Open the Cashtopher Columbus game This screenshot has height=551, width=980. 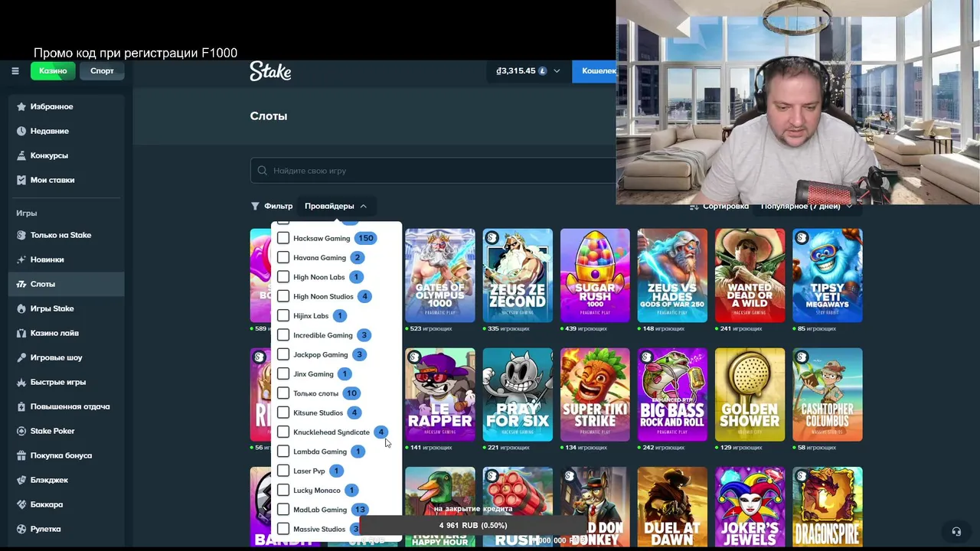(x=828, y=395)
